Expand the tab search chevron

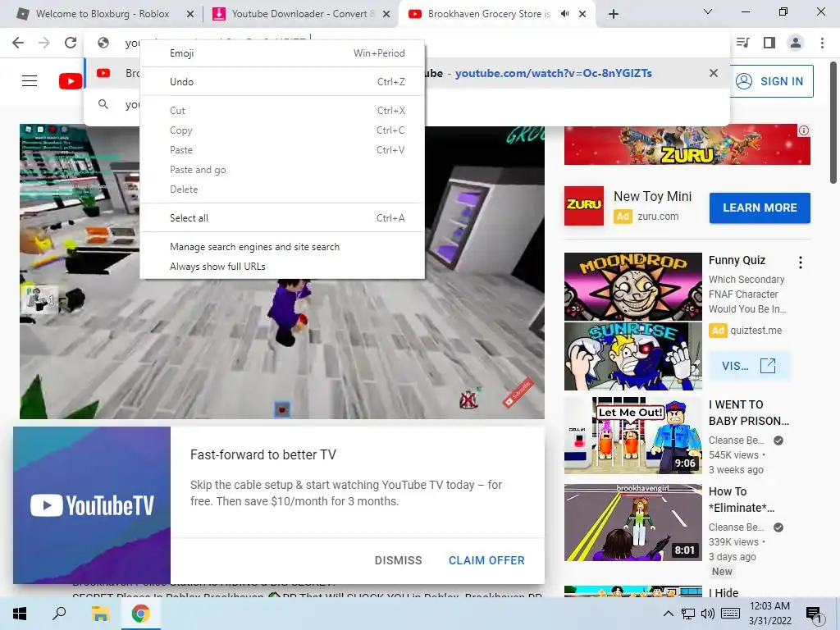click(708, 11)
